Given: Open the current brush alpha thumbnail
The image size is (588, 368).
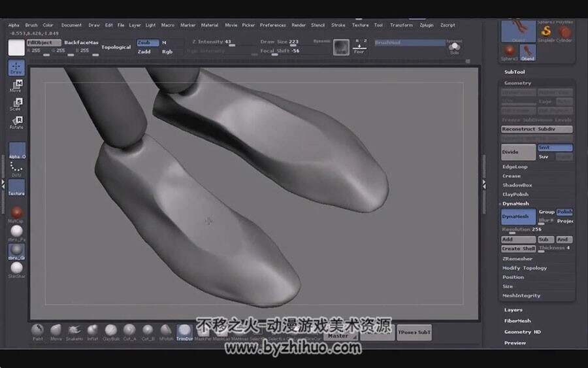Looking at the screenshot, I should pos(341,47).
